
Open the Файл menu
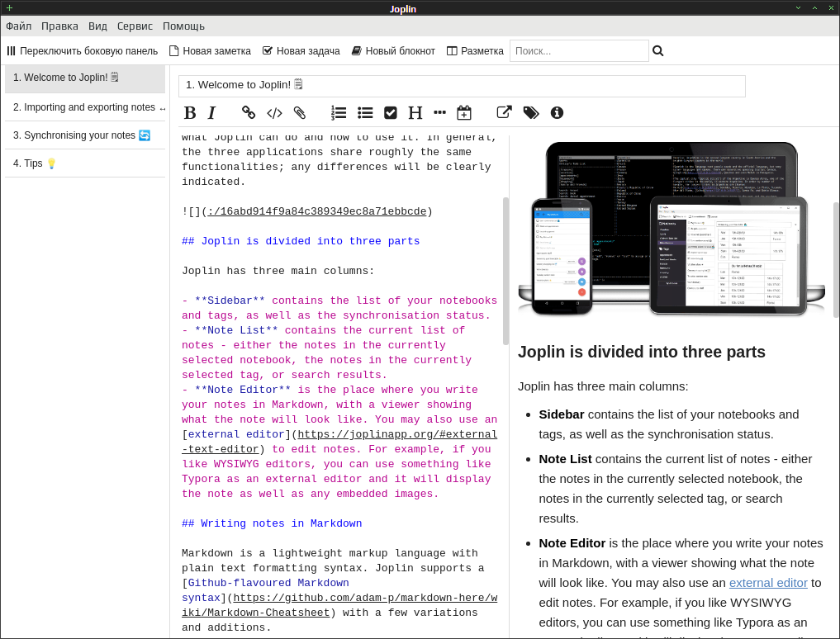(x=19, y=26)
